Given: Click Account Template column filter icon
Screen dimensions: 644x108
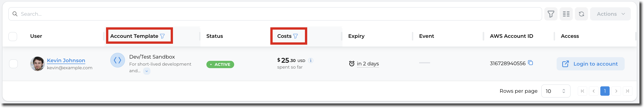Looking at the screenshot, I should coord(162,36).
